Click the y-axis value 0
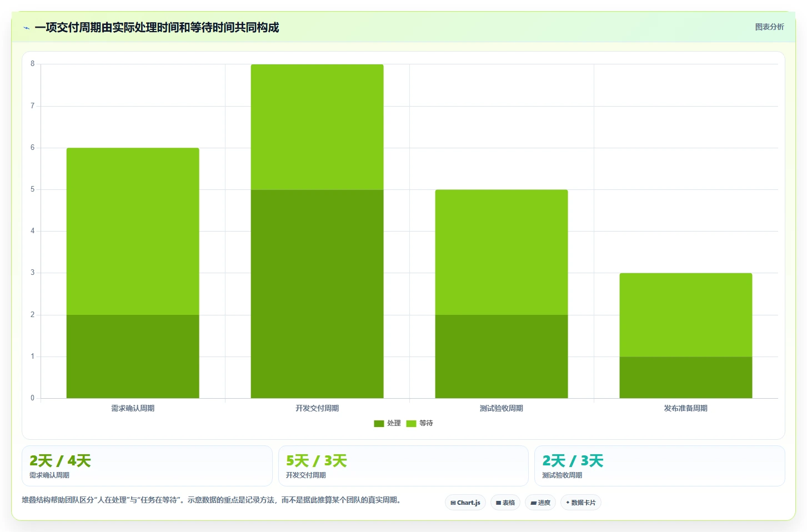Image resolution: width=807 pixels, height=532 pixels. tap(32, 398)
